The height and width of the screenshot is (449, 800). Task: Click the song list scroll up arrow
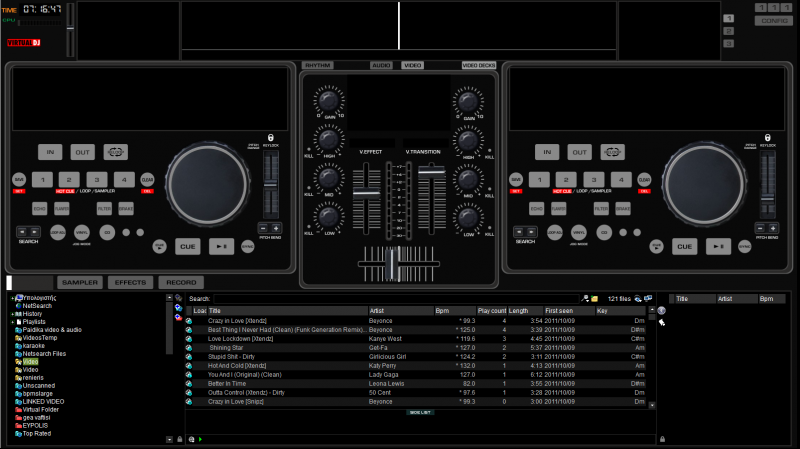pyautogui.click(x=652, y=310)
